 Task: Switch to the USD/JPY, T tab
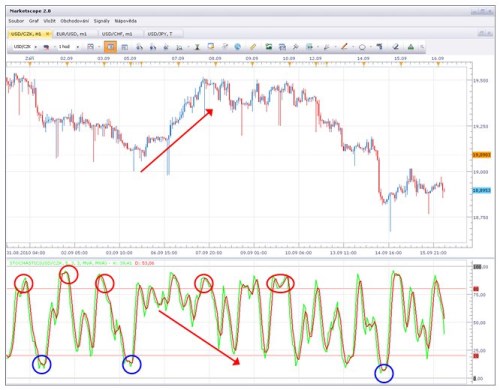[x=163, y=34]
